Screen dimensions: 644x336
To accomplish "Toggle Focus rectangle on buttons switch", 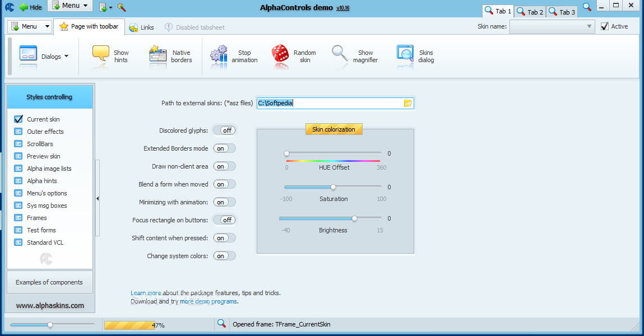I will click(224, 220).
